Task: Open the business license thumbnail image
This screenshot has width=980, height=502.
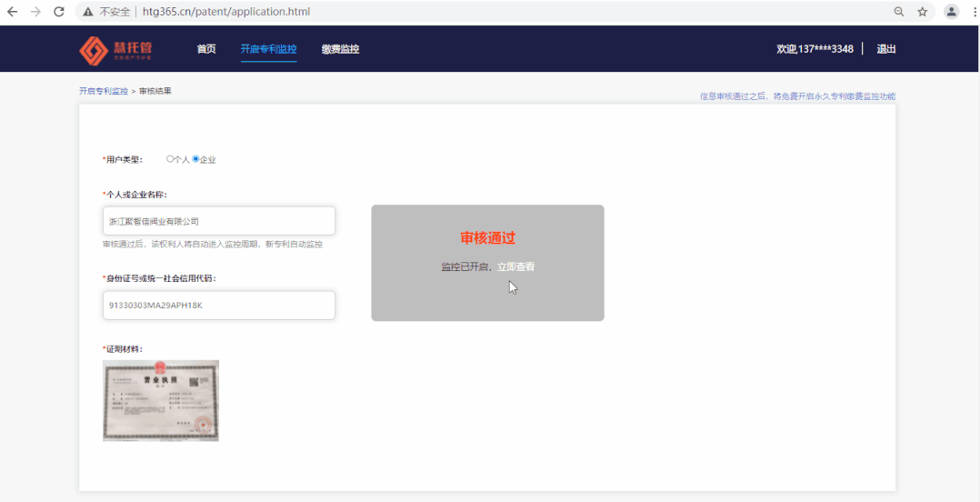Action: tap(161, 401)
